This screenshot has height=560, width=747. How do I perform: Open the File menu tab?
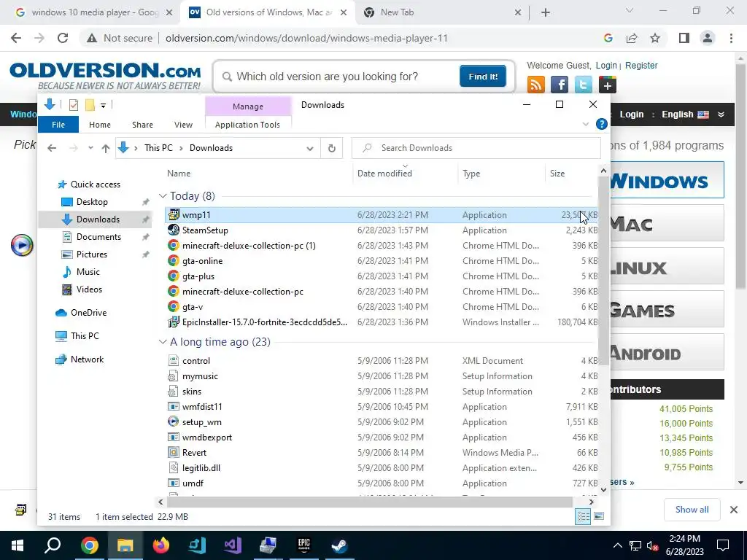click(58, 124)
